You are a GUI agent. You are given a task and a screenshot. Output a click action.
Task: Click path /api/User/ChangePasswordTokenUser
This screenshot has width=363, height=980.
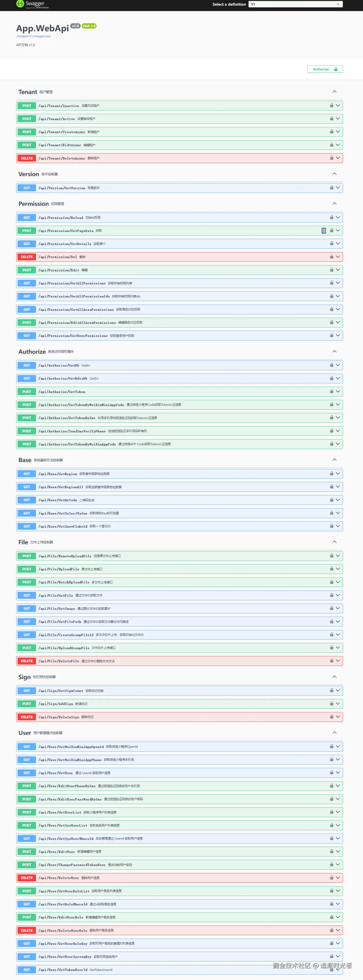click(72, 865)
